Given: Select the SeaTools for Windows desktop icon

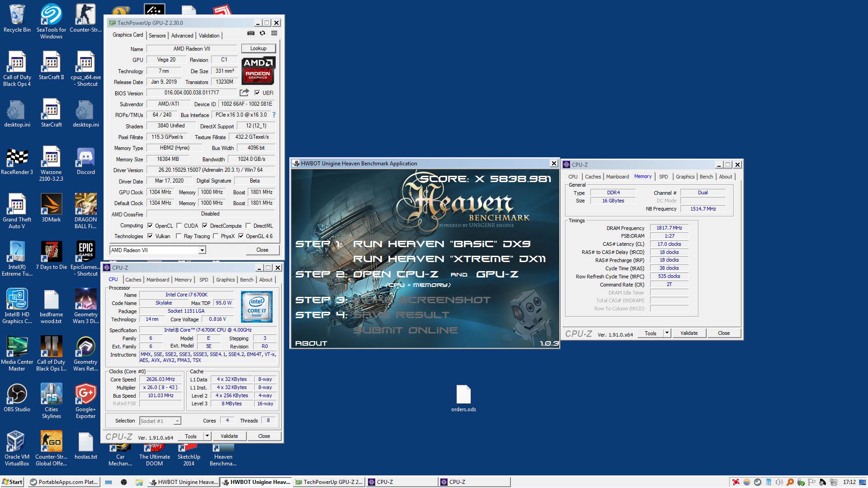Looking at the screenshot, I should click(52, 22).
